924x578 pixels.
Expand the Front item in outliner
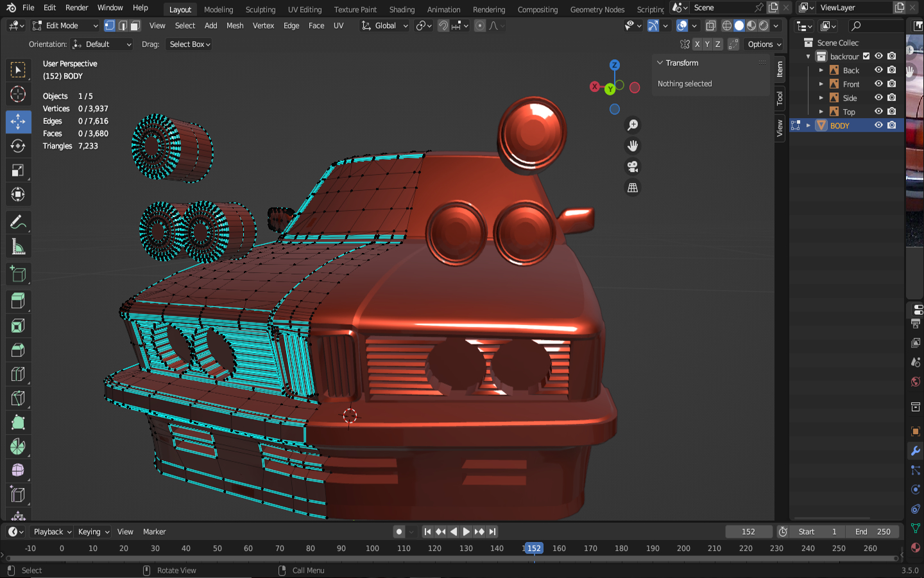pyautogui.click(x=821, y=84)
